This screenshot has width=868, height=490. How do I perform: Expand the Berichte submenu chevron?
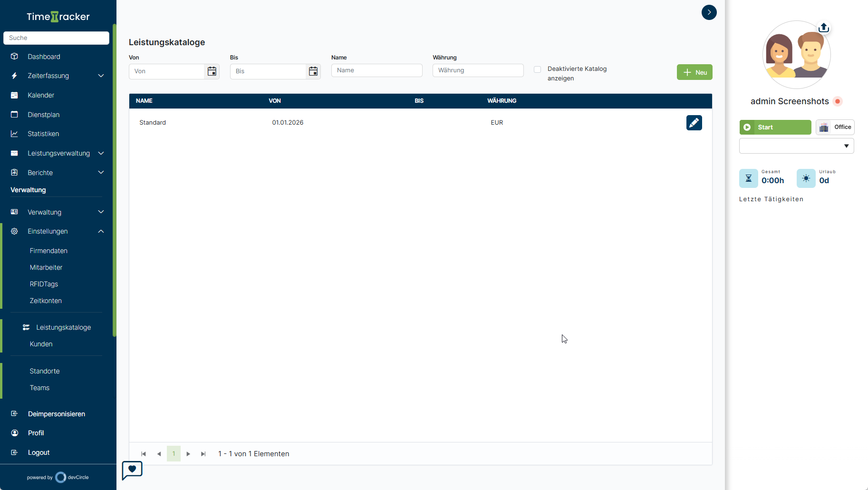101,172
